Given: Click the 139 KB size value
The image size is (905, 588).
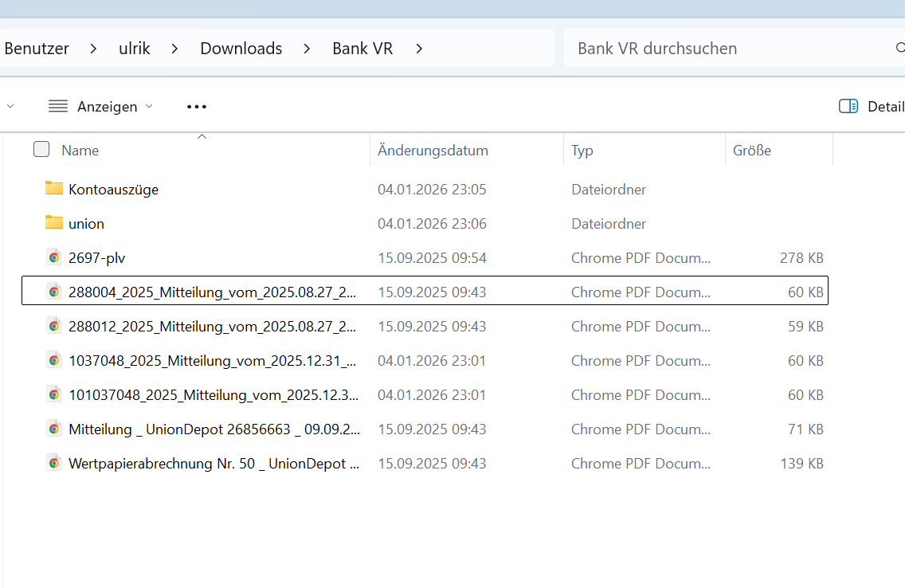Looking at the screenshot, I should coord(801,464).
